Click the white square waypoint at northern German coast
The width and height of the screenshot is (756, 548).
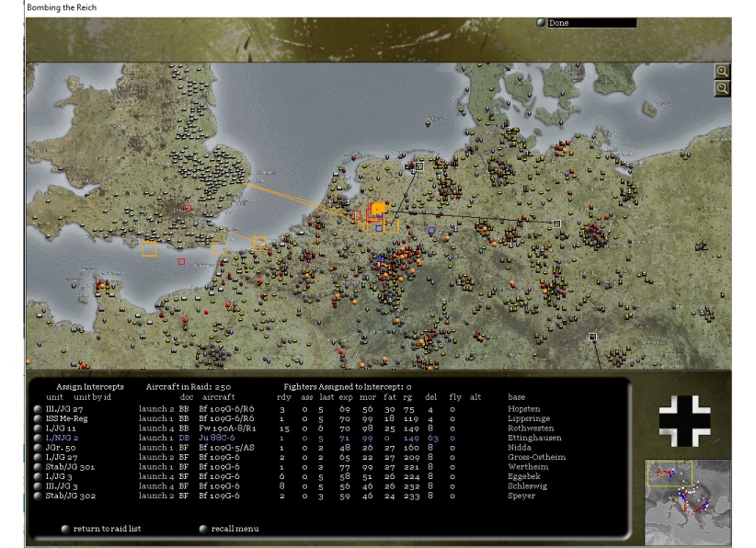coord(419,166)
